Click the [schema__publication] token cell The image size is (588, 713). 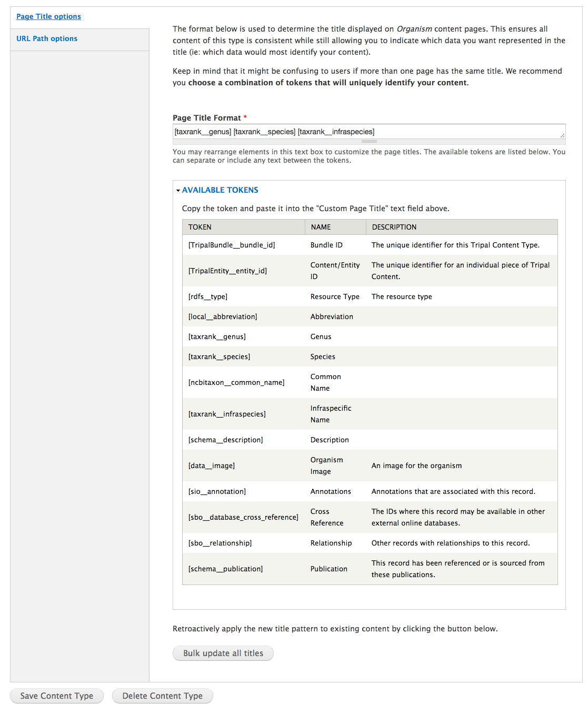click(225, 569)
